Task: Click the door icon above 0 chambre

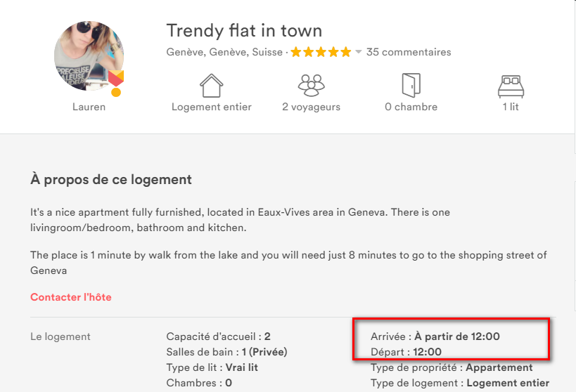Action: (x=411, y=85)
